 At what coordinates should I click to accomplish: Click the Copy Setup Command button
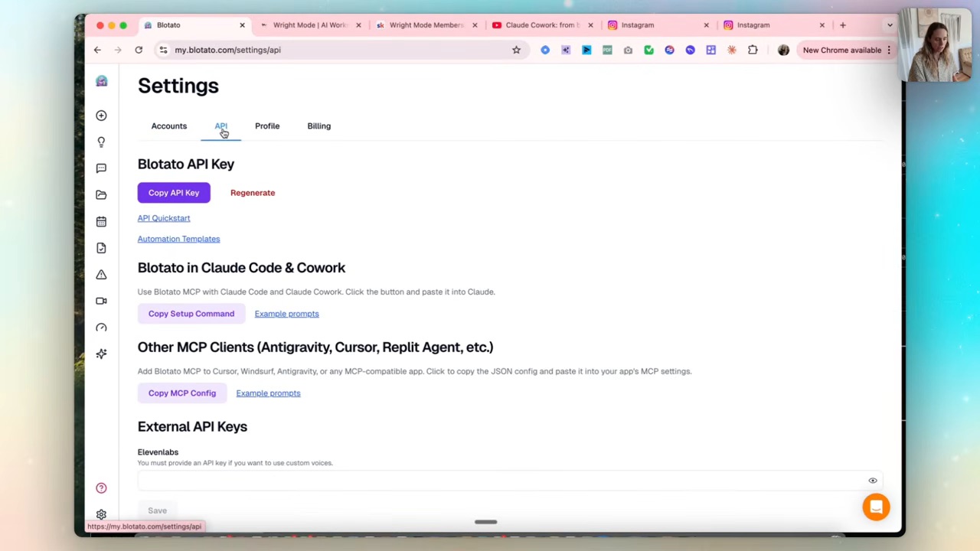pyautogui.click(x=191, y=314)
